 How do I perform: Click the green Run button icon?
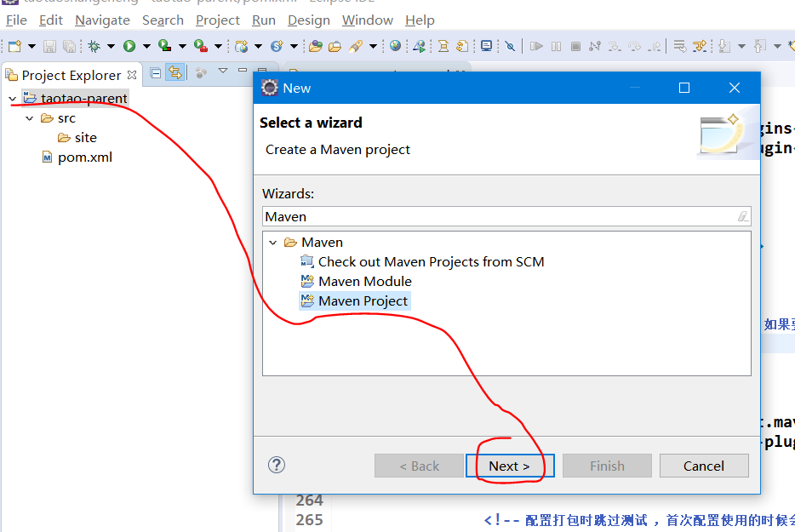pyautogui.click(x=129, y=46)
